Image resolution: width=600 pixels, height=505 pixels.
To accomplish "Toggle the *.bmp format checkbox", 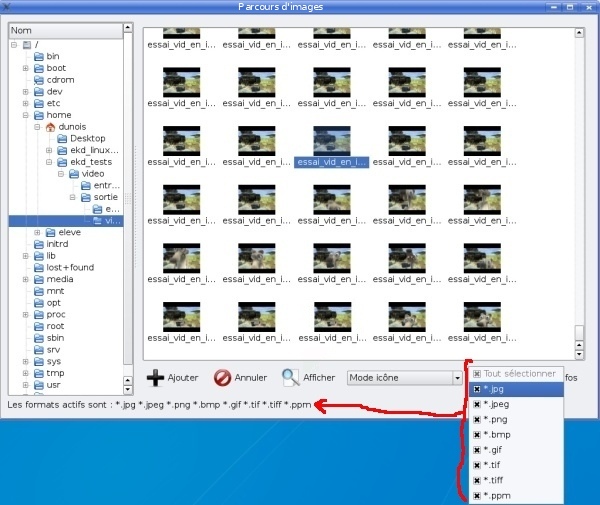I will coord(477,435).
